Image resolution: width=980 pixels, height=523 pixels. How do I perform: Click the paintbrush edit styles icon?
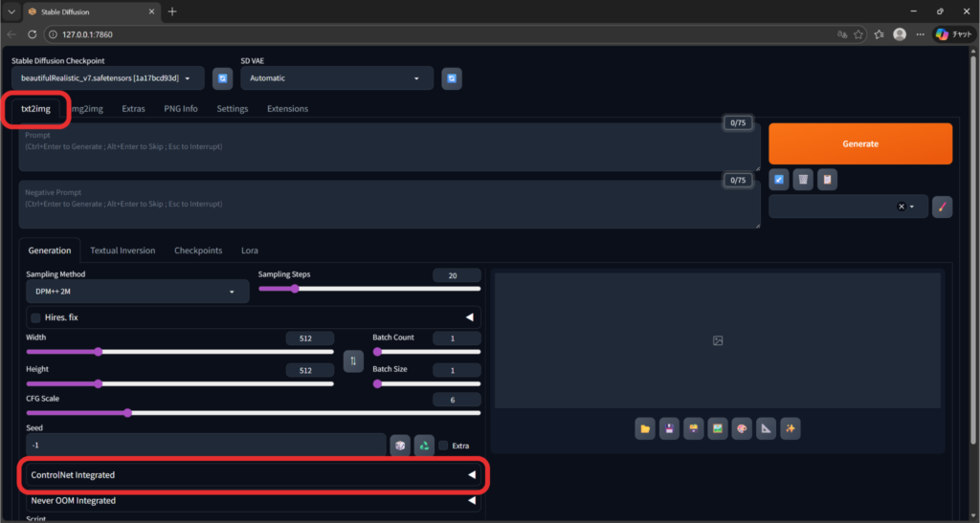tap(942, 207)
